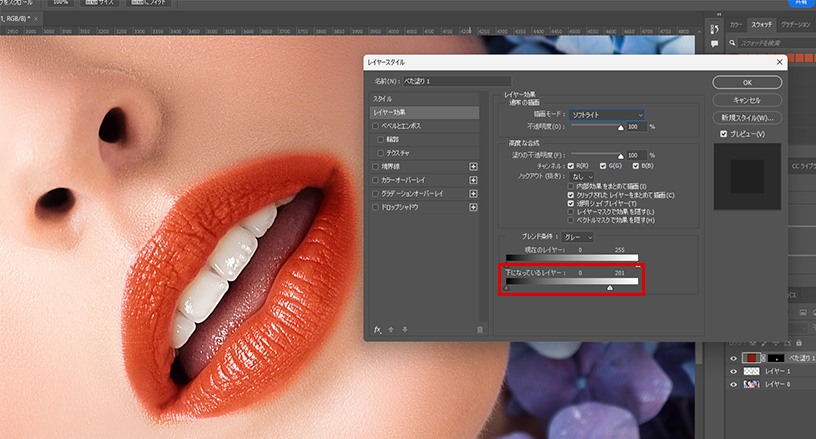
Task: Click the white slider handle under 下になっているレイヤー
Action: (x=610, y=288)
